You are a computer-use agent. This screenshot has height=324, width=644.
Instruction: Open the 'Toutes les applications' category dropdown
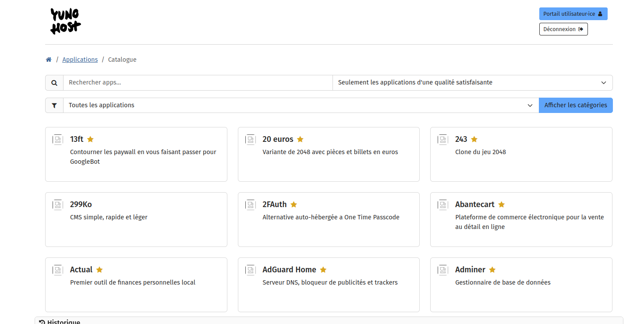[x=301, y=106]
